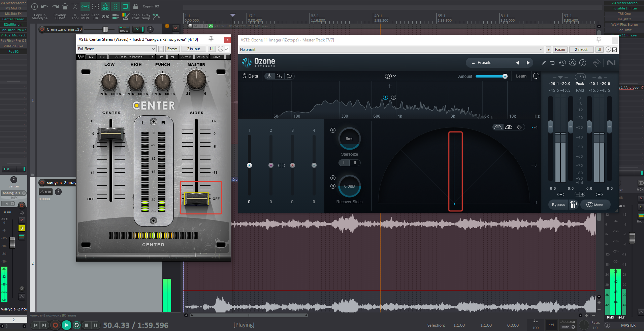The width and height of the screenshot is (644, 331).
Task: Open the GLOBAL automation none dropdown
Action: pyautogui.click(x=568, y=327)
